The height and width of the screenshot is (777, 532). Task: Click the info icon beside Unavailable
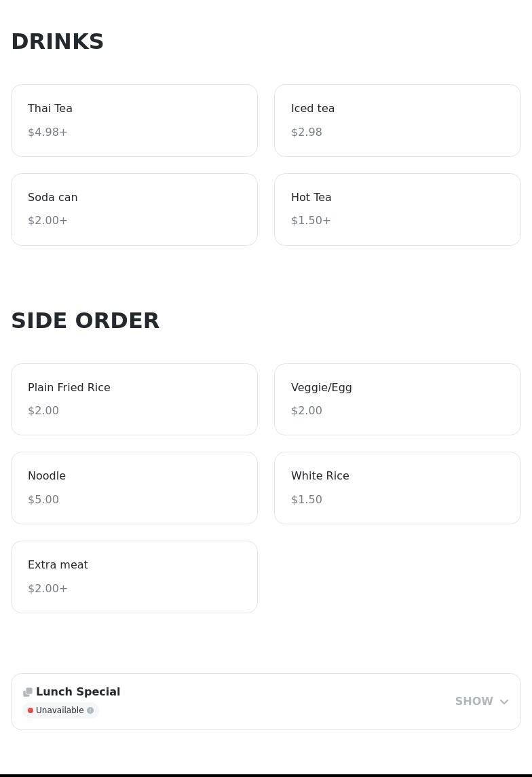[x=90, y=710]
